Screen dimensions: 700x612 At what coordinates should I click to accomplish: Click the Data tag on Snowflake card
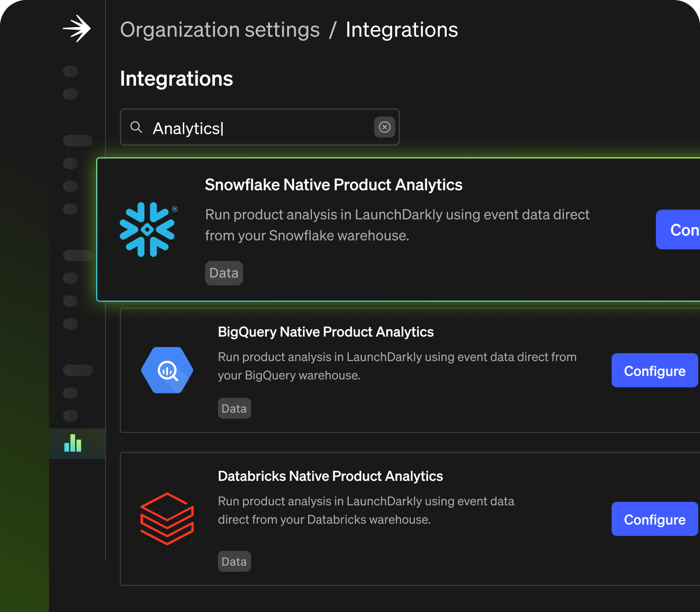(x=224, y=273)
